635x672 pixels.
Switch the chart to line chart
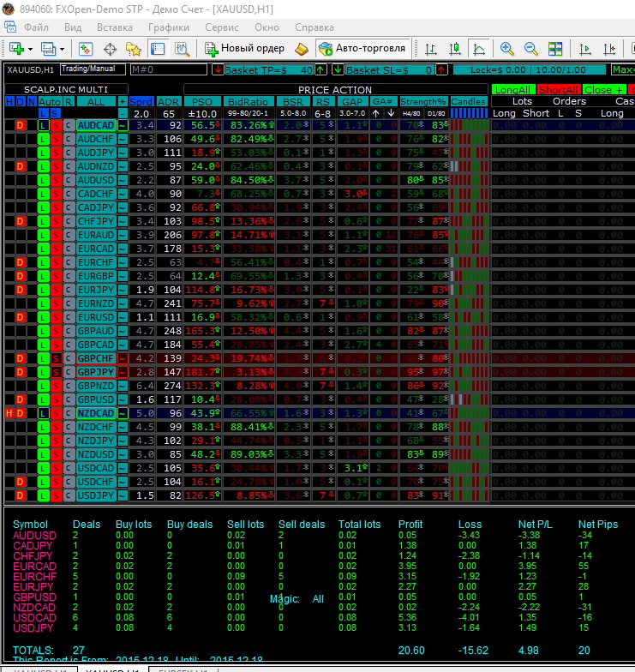click(478, 48)
